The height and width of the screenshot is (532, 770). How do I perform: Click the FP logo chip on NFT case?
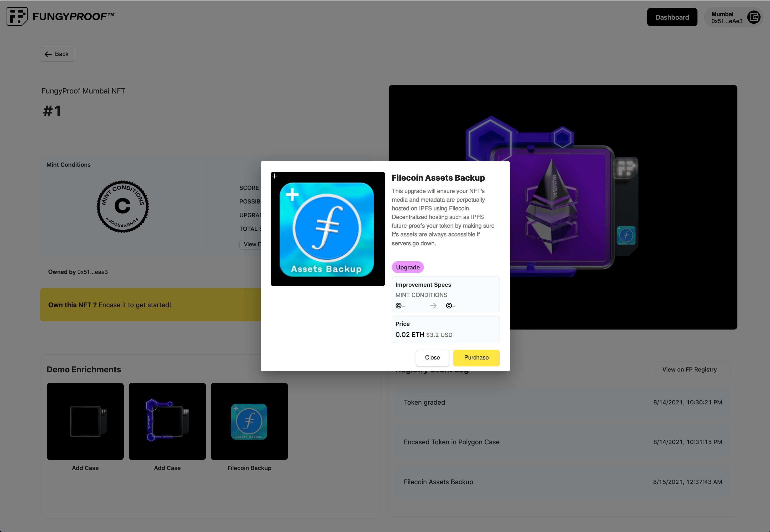coord(625,168)
